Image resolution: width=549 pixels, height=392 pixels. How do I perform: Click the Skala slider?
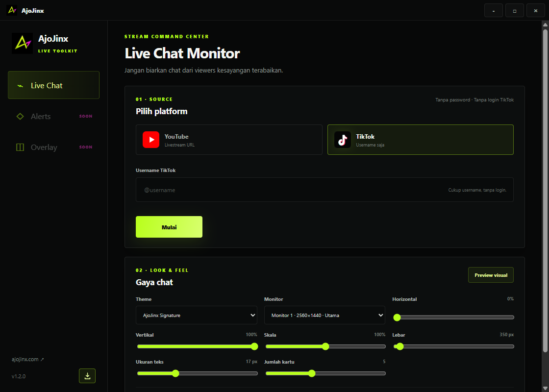pos(325,346)
